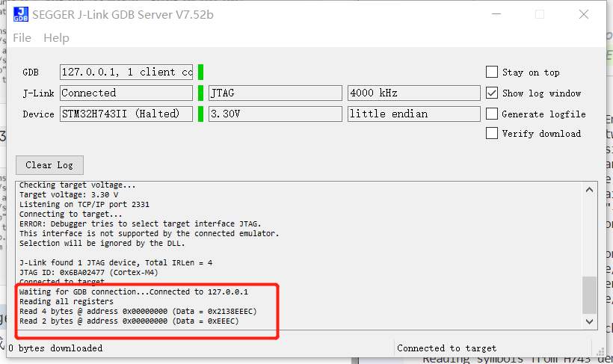Viewport: 613px width, 364px height.
Task: Click the 'Checking target voltage...' log line
Action: pos(78,185)
